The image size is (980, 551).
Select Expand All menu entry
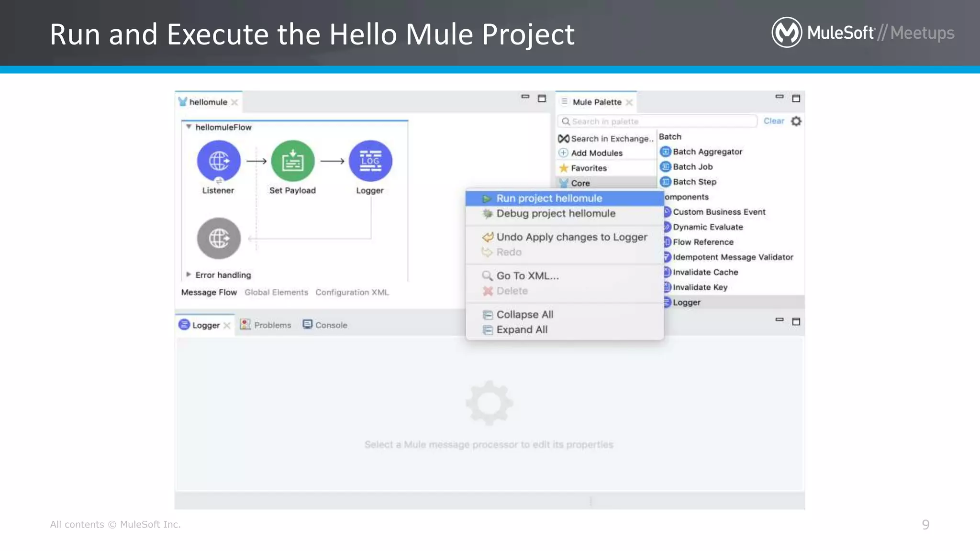[565, 330]
